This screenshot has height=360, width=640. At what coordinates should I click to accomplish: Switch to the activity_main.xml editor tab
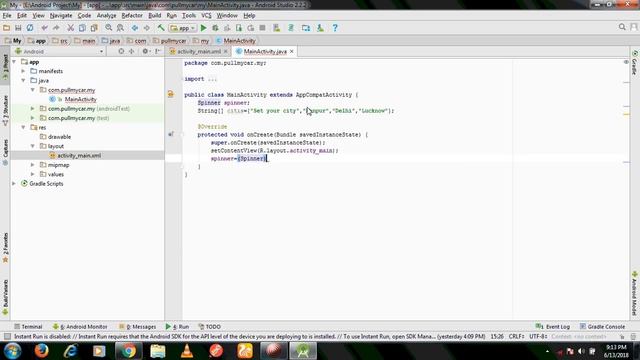click(x=199, y=51)
